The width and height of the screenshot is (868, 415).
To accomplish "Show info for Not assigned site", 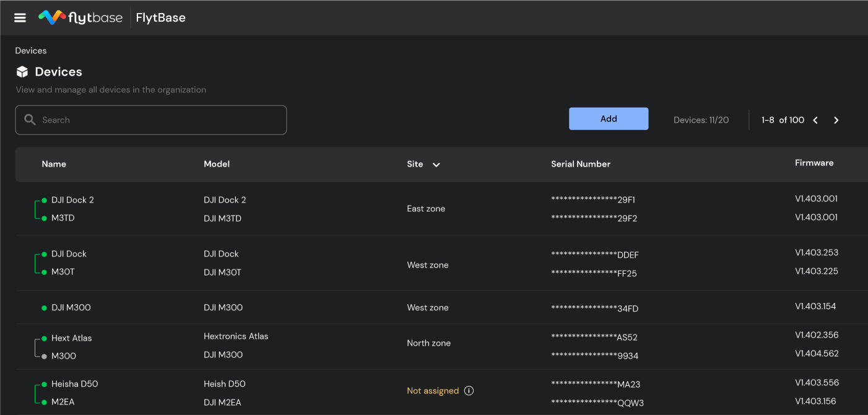I will point(469,391).
